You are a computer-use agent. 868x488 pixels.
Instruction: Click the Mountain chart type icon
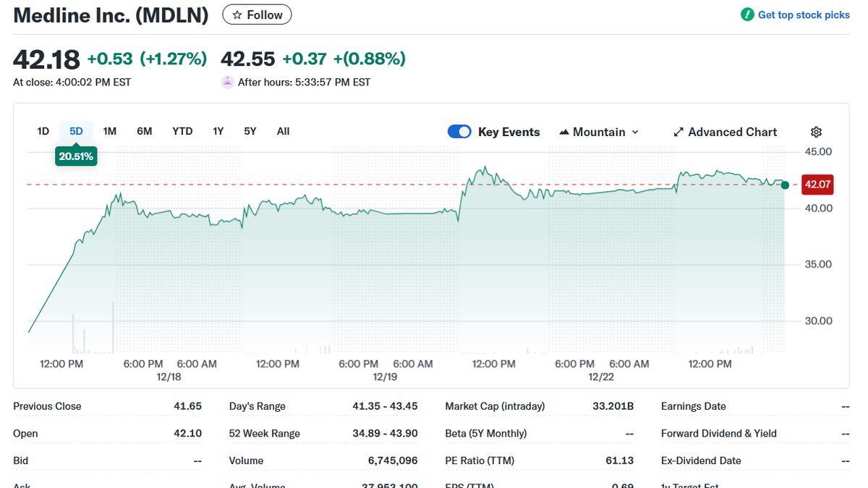[564, 132]
